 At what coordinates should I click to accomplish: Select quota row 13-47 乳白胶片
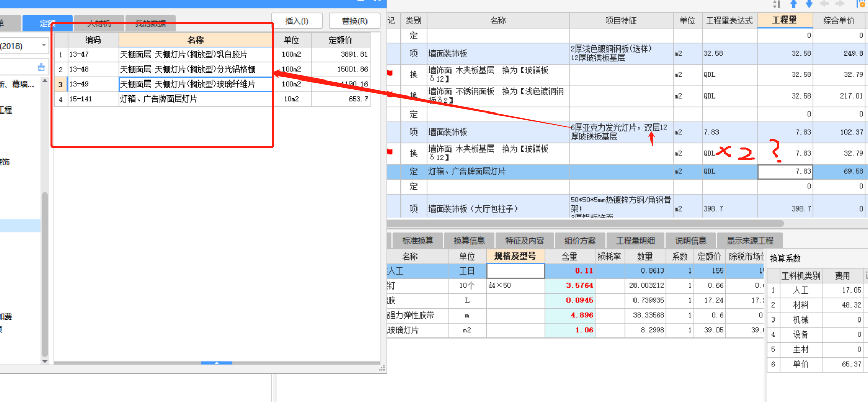pyautogui.click(x=212, y=54)
